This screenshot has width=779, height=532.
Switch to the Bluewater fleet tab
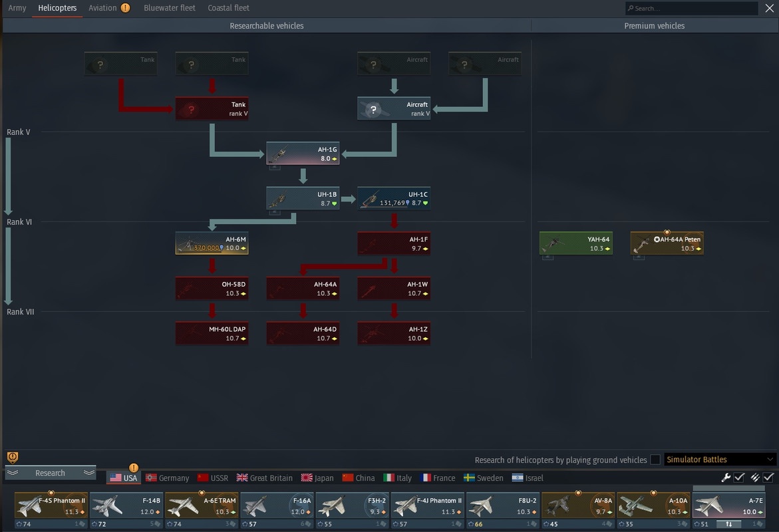click(170, 8)
